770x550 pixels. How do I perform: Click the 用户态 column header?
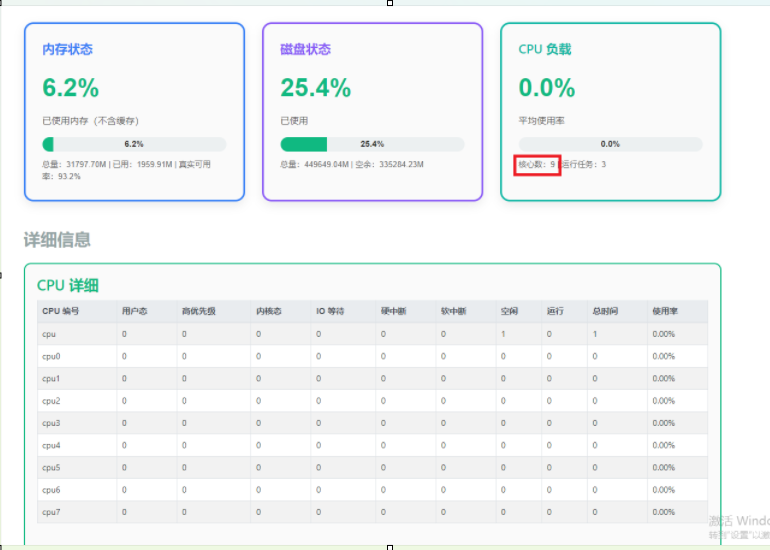click(134, 311)
